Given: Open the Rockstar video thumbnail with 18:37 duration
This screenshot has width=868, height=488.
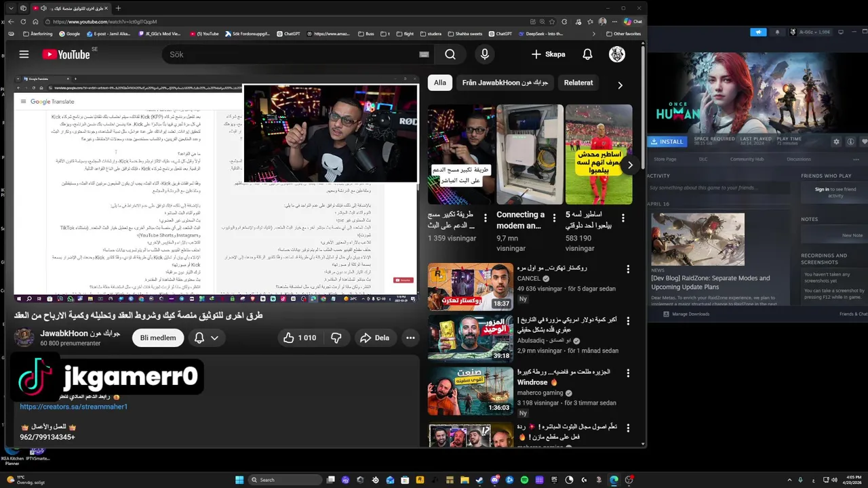Looking at the screenshot, I should (x=470, y=287).
